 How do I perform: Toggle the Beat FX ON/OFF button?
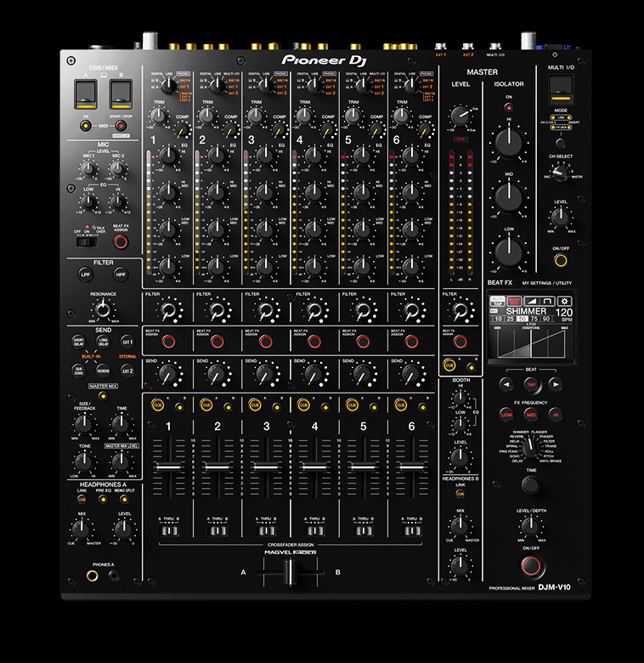(x=531, y=566)
